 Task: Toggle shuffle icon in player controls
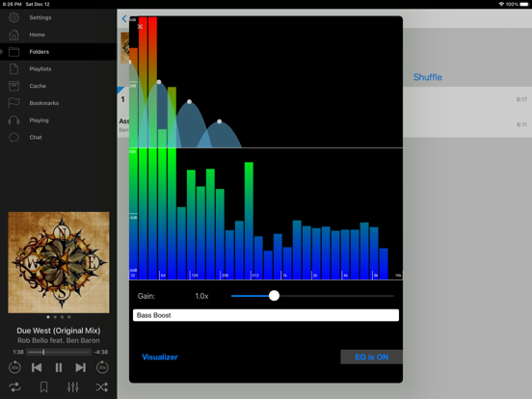(102, 386)
